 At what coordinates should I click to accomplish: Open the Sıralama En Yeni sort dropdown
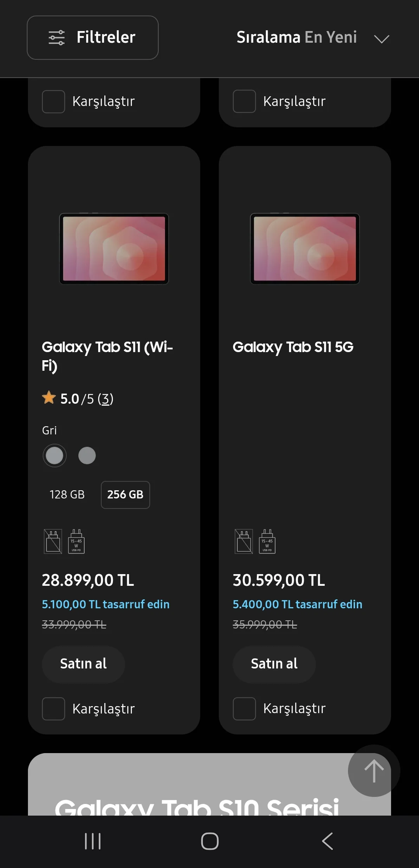297,38
